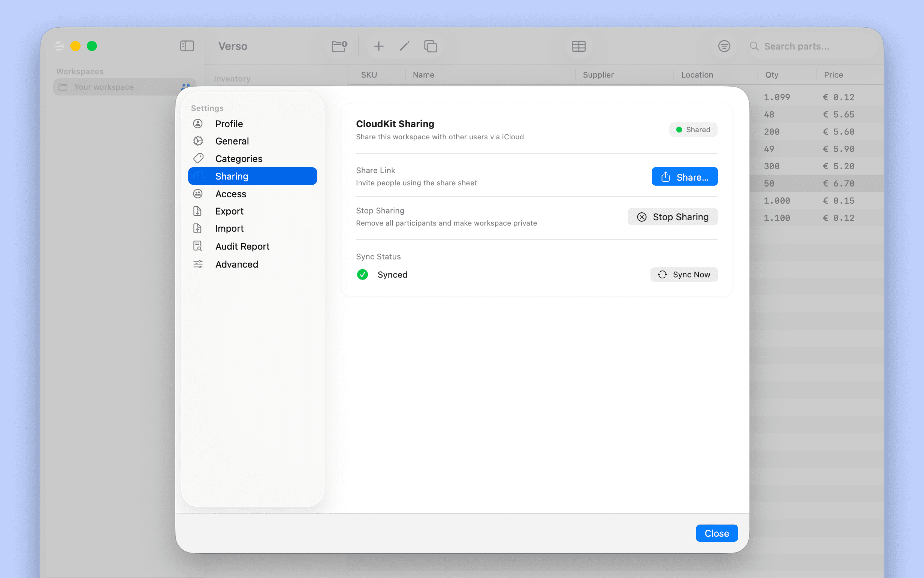Click the new folder icon in toolbar
This screenshot has height=578, width=924.
tap(339, 46)
